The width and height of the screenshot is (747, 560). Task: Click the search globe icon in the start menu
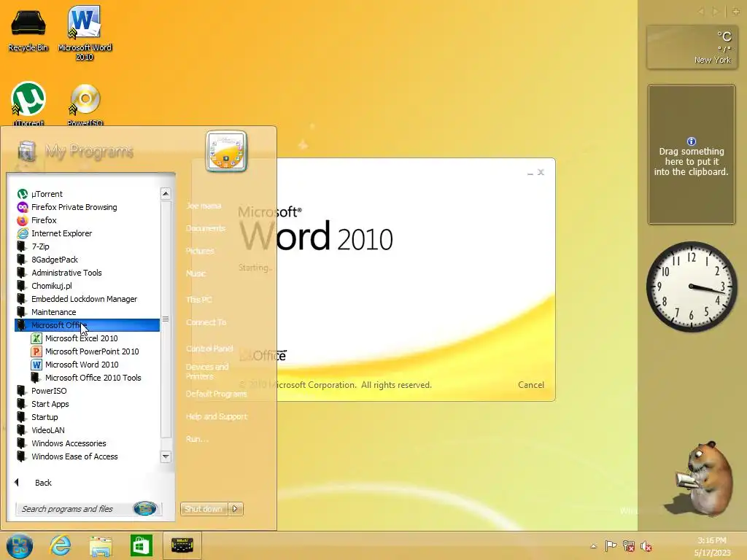(145, 508)
